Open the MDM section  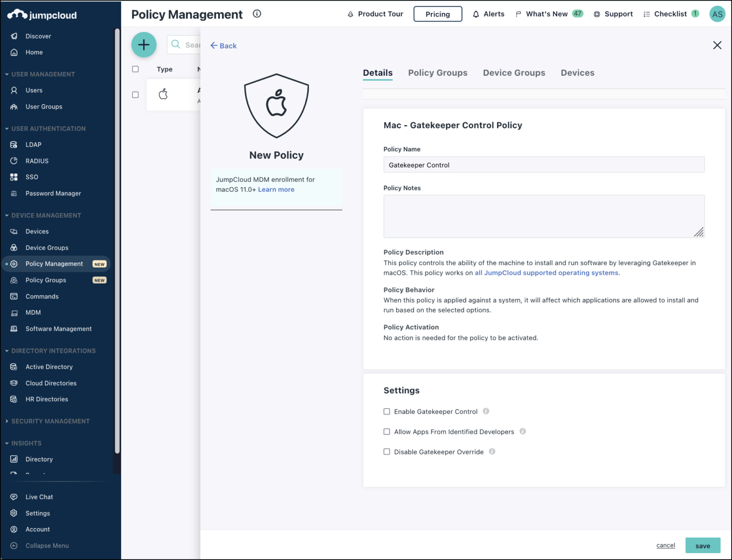(33, 312)
